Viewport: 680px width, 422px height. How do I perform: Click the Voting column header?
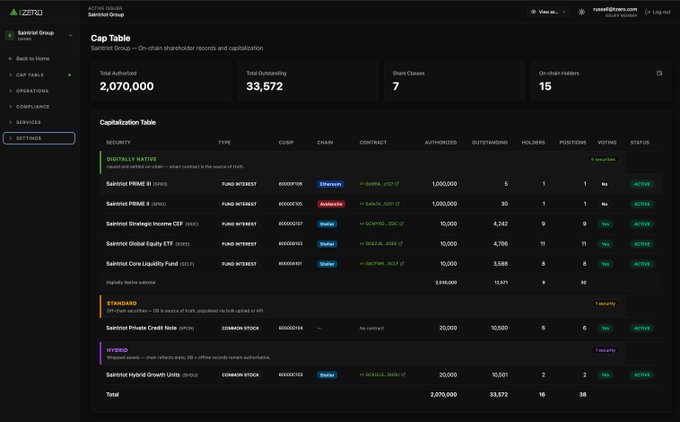coord(607,143)
